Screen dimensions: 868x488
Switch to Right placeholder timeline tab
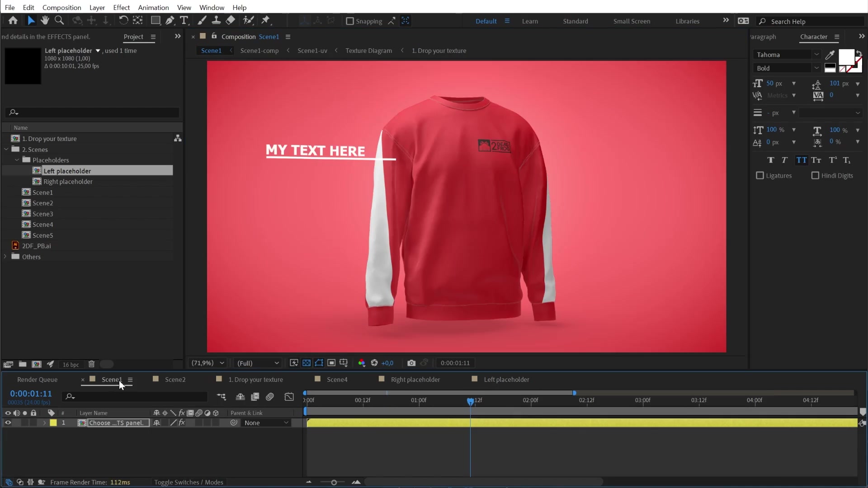[415, 380]
